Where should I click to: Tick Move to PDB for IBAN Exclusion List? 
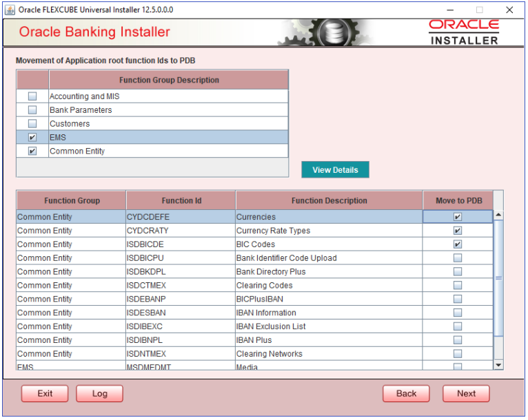coord(457,326)
